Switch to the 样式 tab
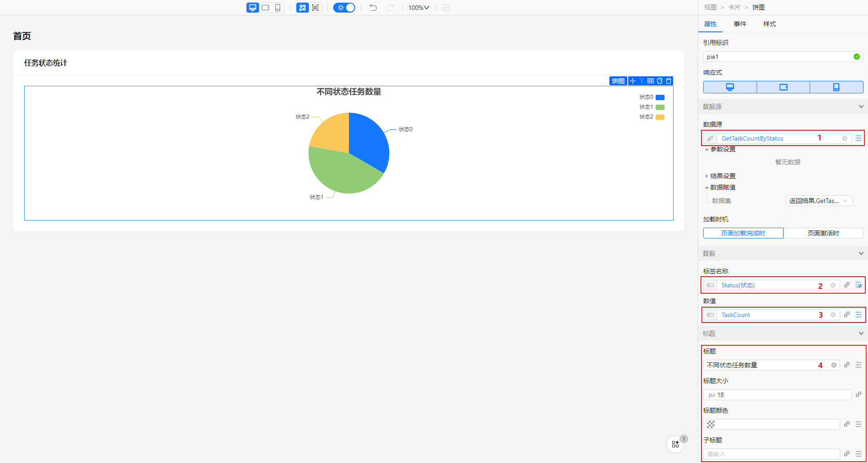This screenshot has width=868, height=463. pyautogui.click(x=769, y=24)
